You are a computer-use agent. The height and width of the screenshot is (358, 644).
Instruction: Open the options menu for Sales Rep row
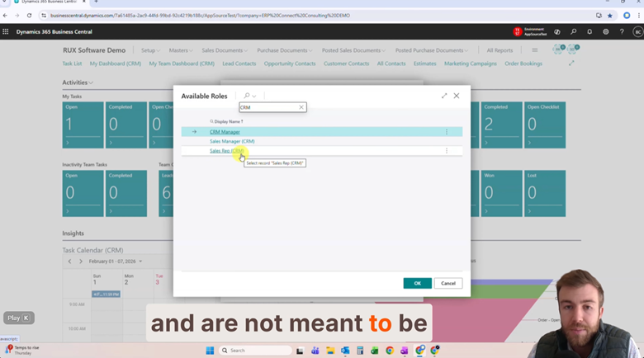[x=447, y=151]
